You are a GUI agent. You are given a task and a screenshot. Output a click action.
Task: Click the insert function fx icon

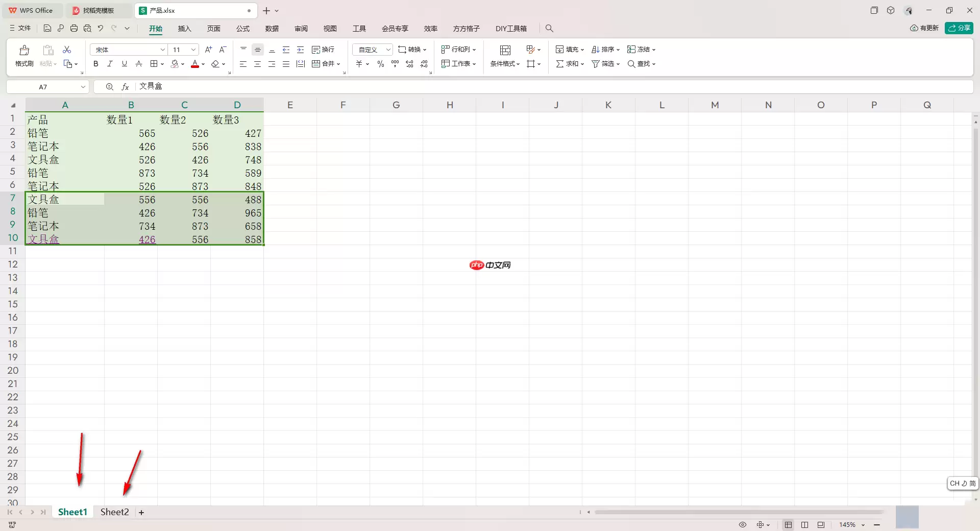125,87
